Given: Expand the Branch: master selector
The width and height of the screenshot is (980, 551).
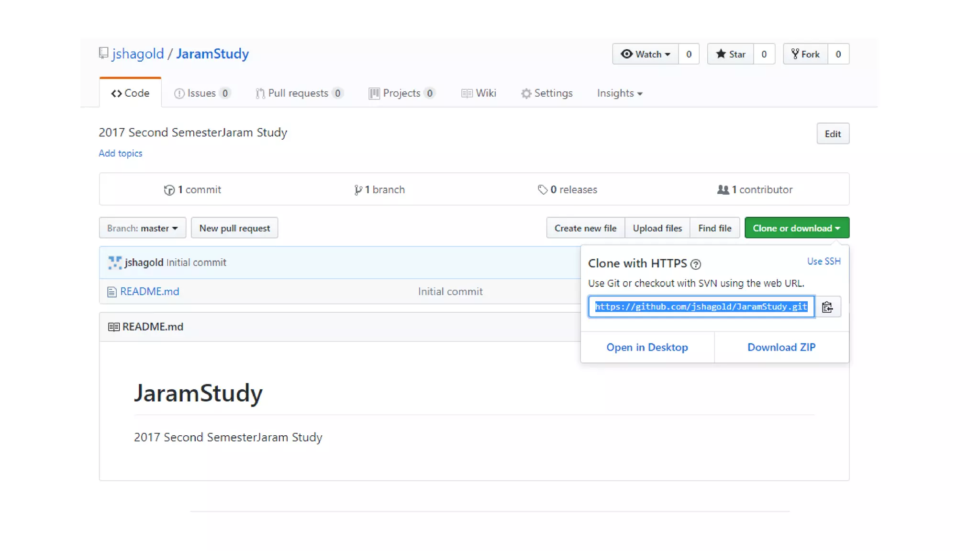Looking at the screenshot, I should point(142,228).
